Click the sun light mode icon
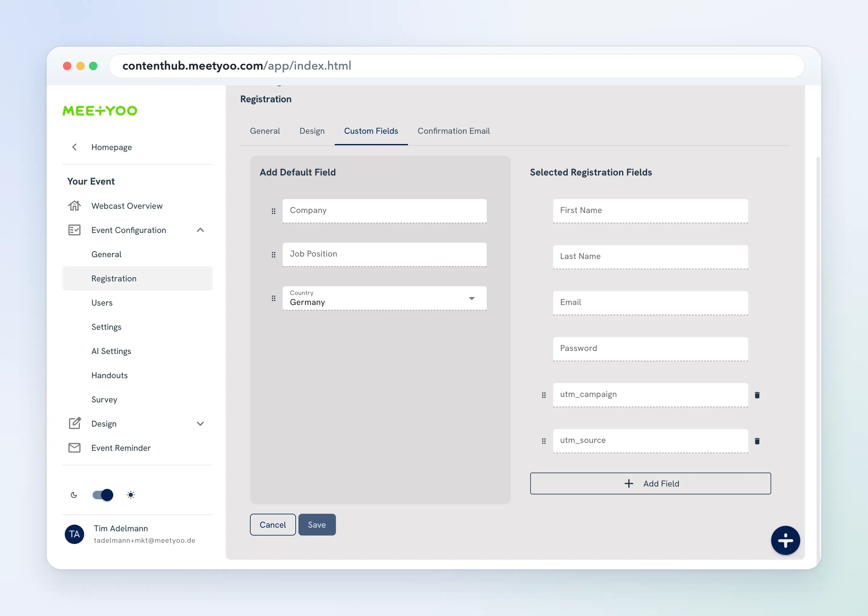 (x=130, y=495)
